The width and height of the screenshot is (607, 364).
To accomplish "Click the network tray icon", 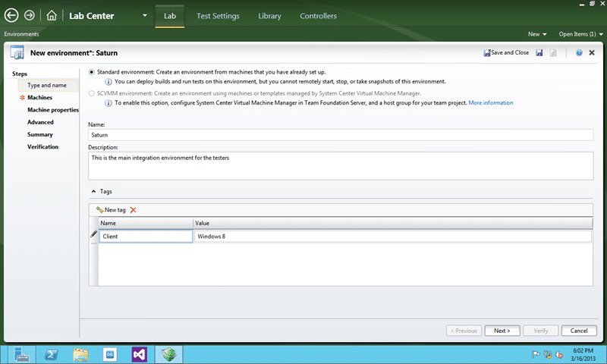I will [548, 354].
